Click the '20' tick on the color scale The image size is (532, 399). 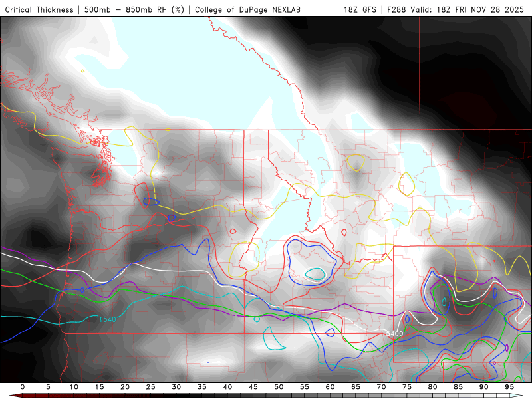pyautogui.click(x=125, y=387)
